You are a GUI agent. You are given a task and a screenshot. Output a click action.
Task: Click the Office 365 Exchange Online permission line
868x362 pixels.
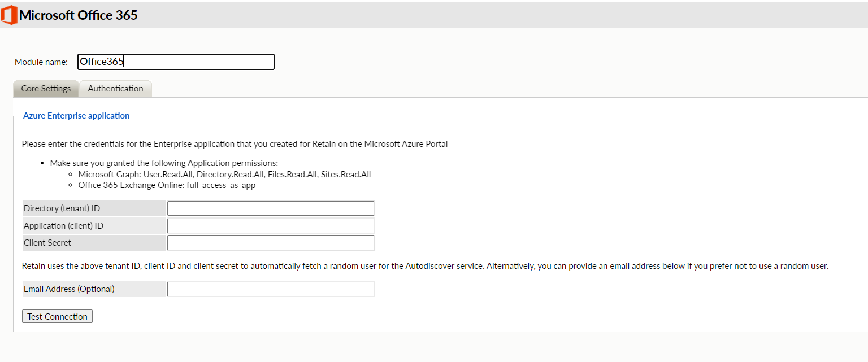[x=167, y=185]
